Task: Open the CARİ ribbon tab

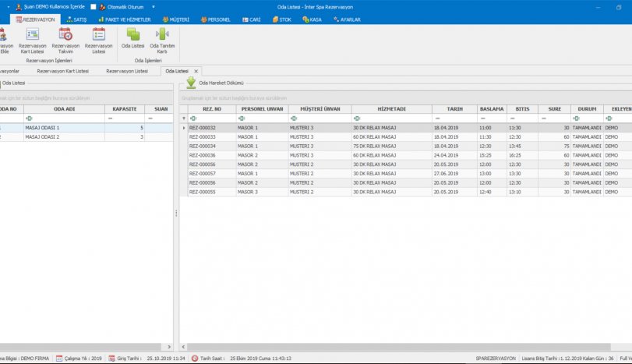Action: [252, 19]
